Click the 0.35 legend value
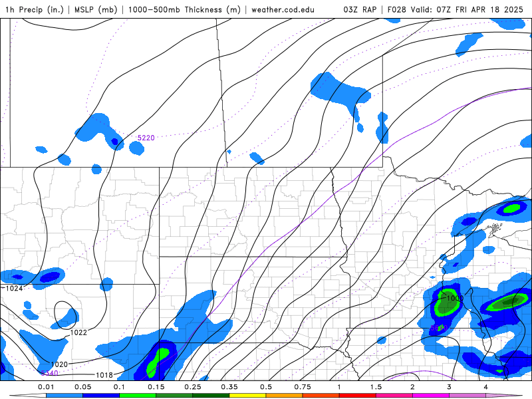This screenshot has width=532, height=399. [x=229, y=387]
